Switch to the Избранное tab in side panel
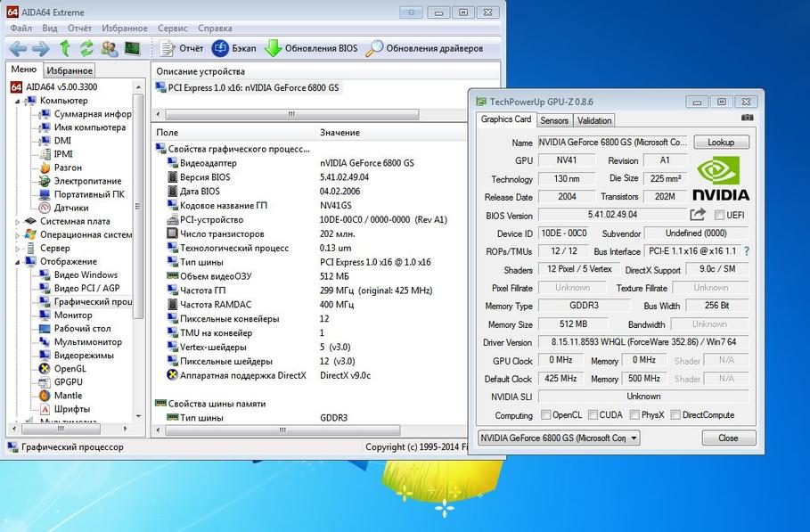The image size is (810, 532). (70, 70)
